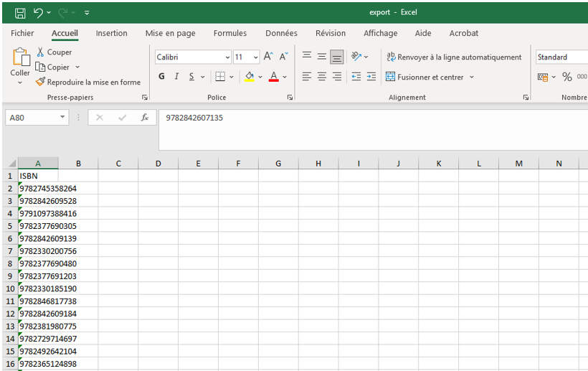This screenshot has width=588, height=371.
Task: Click the increase indent icon
Action: 371,77
